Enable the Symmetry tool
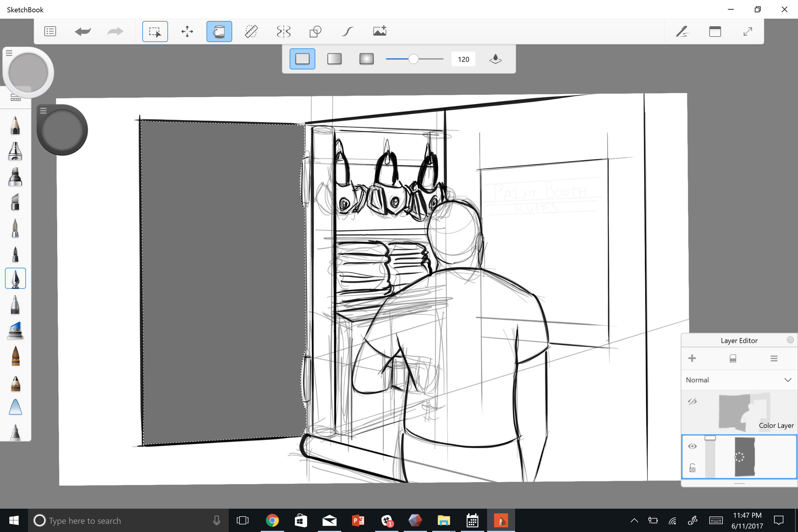The height and width of the screenshot is (532, 798). tap(283, 31)
